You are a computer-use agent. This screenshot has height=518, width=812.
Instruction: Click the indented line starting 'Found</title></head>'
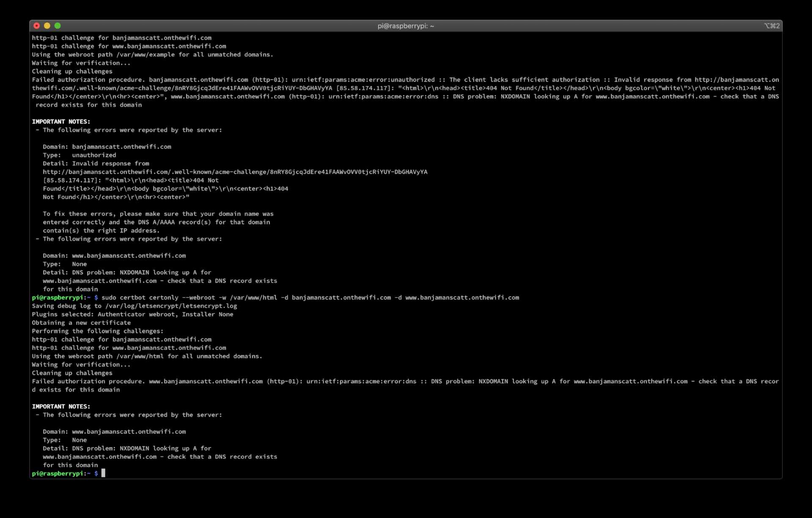click(x=165, y=189)
